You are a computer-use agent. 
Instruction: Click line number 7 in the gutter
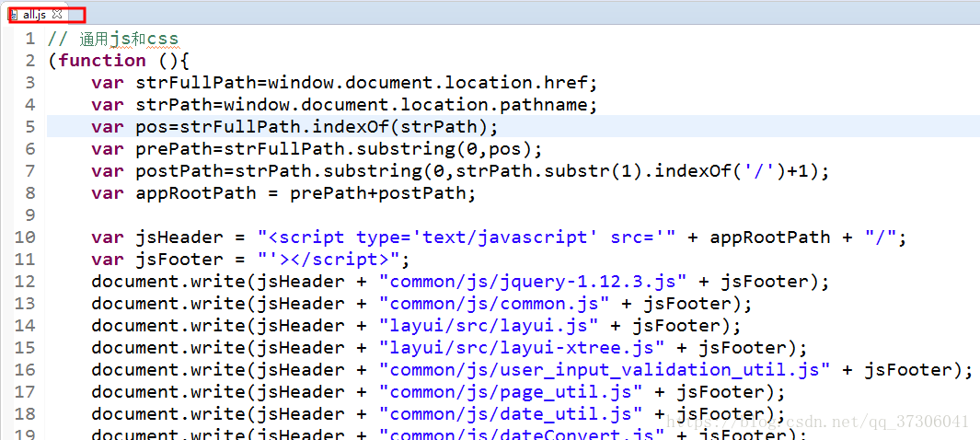pos(30,171)
